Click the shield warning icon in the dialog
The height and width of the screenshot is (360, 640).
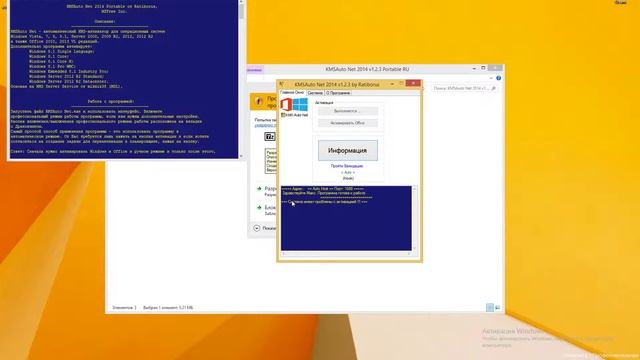(x=259, y=101)
